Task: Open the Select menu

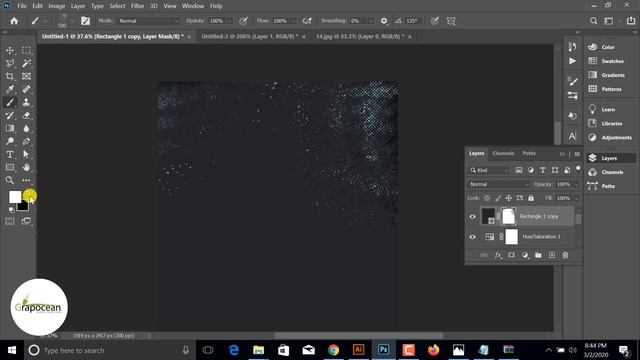Action: pos(117,6)
